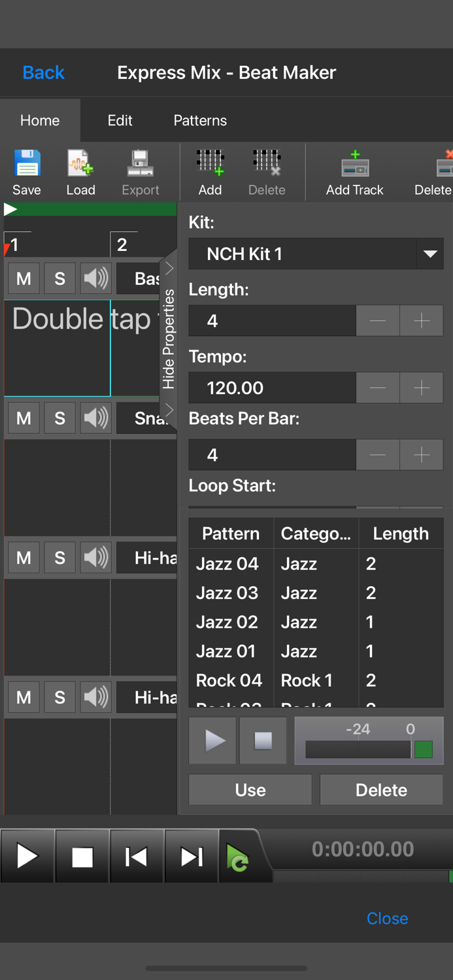Increase Tempo with the plus stepper
The height and width of the screenshot is (980, 453).
tap(421, 387)
